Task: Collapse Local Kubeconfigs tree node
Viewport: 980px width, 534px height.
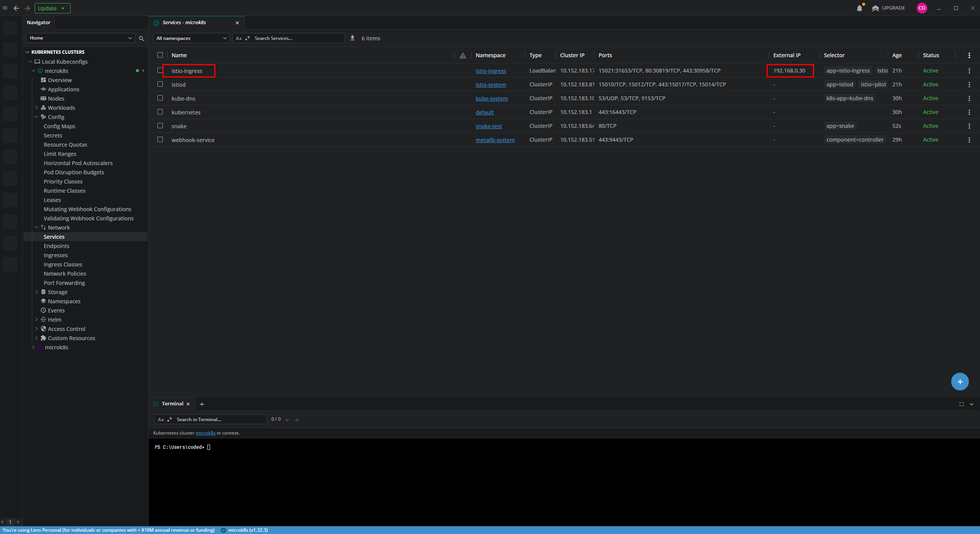Action: [x=30, y=61]
